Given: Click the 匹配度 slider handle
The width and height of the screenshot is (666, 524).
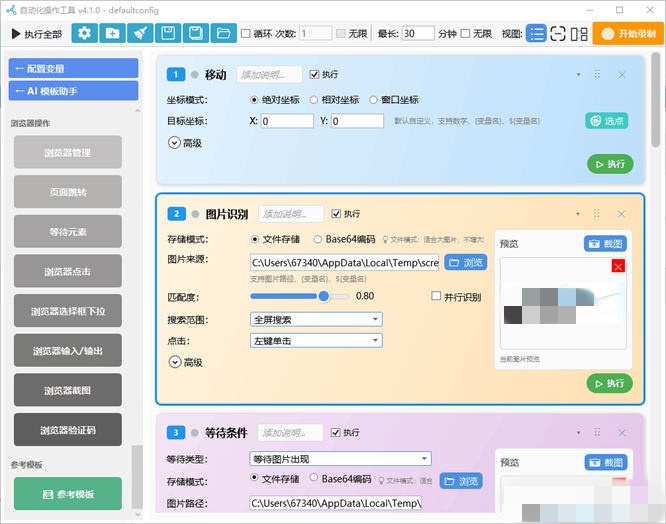Looking at the screenshot, I should coord(324,296).
